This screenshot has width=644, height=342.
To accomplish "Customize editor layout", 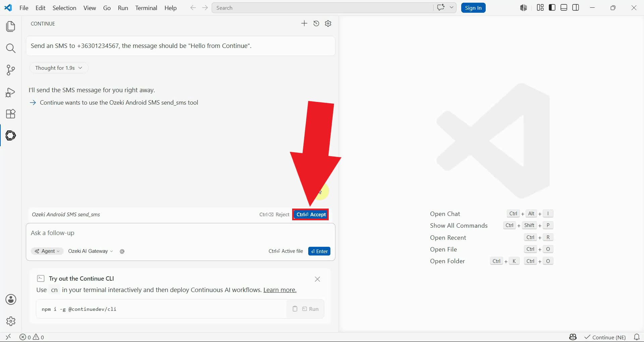I will (x=540, y=8).
